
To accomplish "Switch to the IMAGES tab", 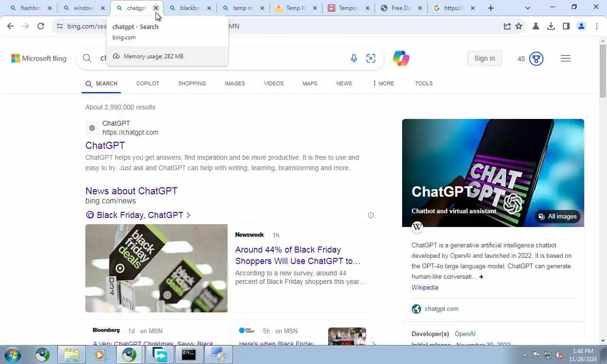I will (235, 83).
